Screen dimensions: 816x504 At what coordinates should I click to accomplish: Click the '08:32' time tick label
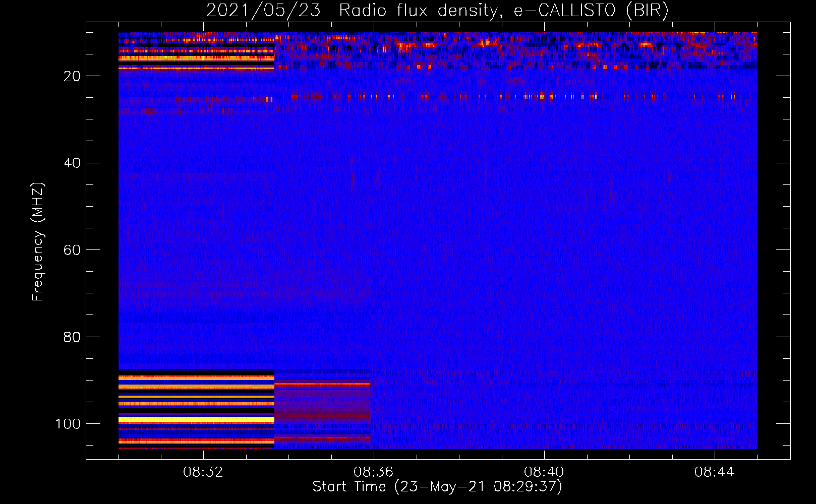coord(203,472)
